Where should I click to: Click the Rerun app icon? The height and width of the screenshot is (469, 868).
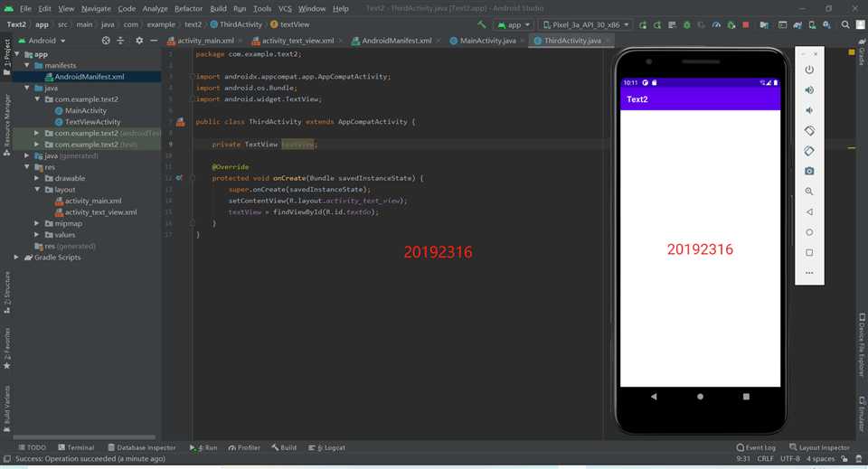coord(643,25)
